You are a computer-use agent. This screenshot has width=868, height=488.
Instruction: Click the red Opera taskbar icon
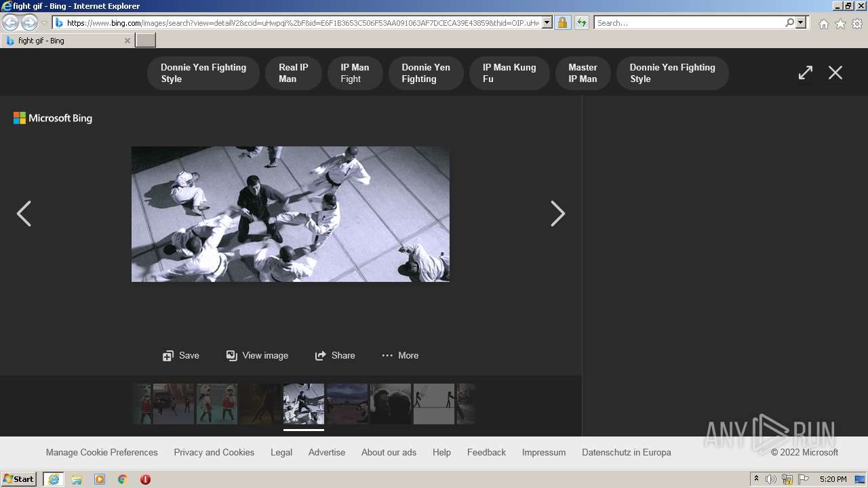click(145, 479)
